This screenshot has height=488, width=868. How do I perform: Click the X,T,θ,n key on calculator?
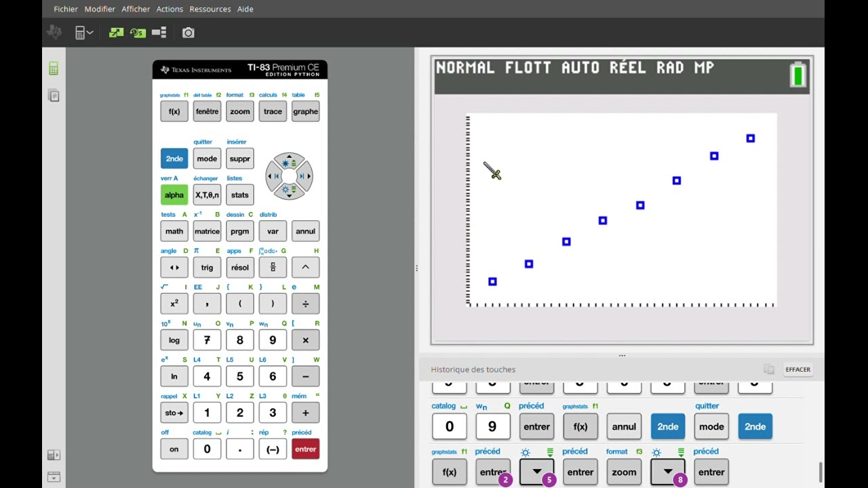click(207, 195)
